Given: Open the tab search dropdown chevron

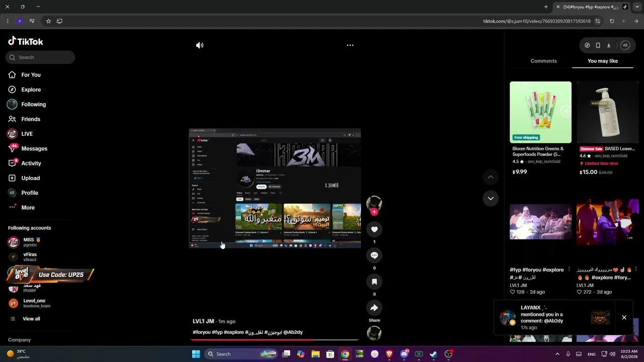Looking at the screenshot, I should 637,7.
